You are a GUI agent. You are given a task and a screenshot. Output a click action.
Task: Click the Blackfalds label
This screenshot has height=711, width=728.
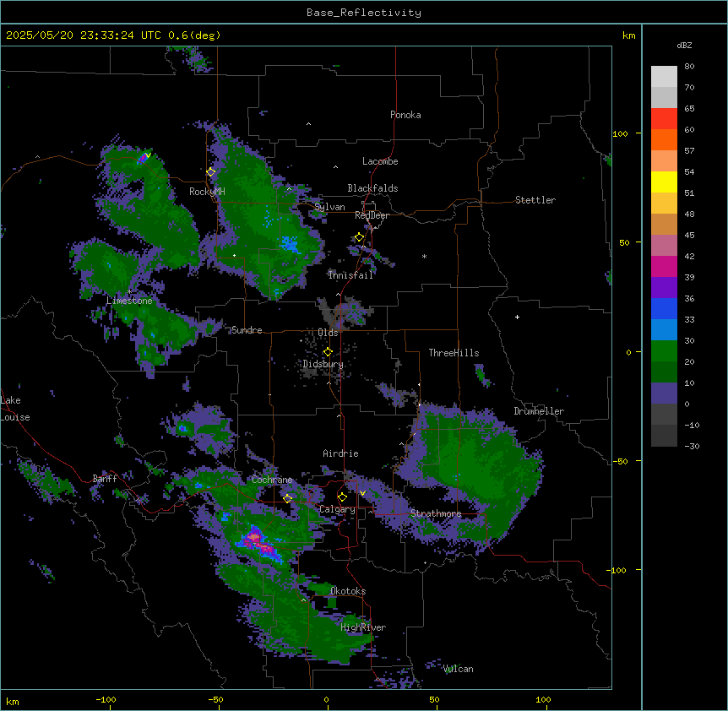372,188
